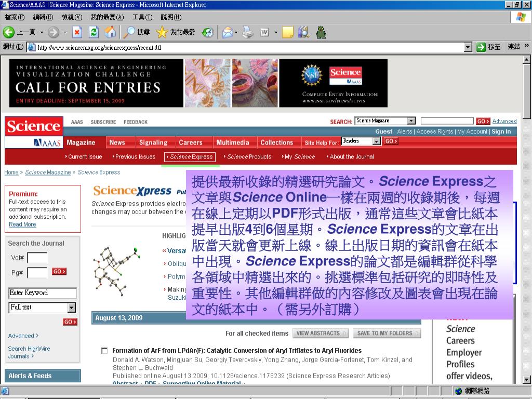Expand the Mail icon dropdown arrow

pos(236,33)
